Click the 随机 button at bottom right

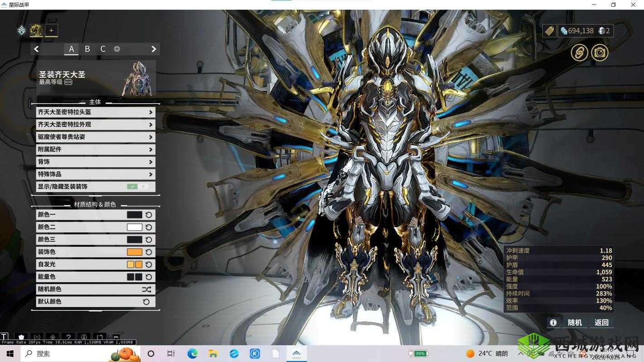pos(575,323)
